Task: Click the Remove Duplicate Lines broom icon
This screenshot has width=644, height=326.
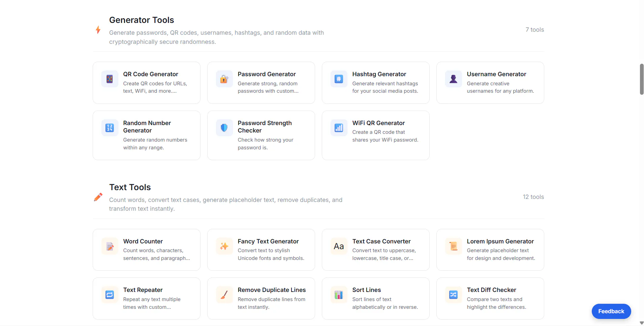Action: pyautogui.click(x=224, y=295)
